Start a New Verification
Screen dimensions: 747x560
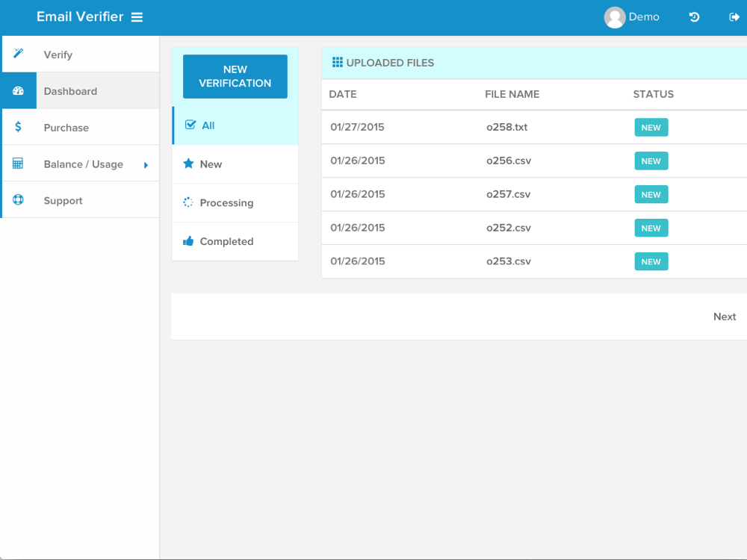point(235,76)
